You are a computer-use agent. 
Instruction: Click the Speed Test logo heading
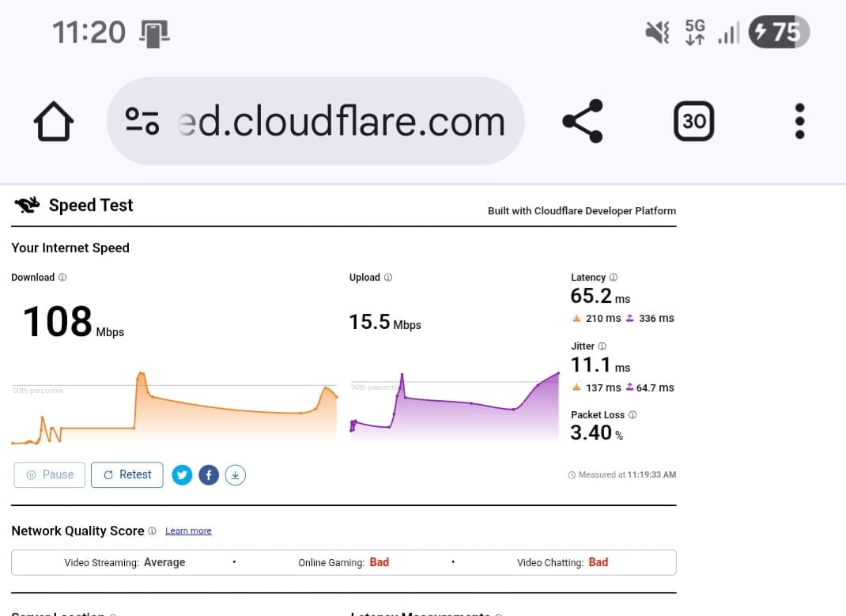(74, 206)
